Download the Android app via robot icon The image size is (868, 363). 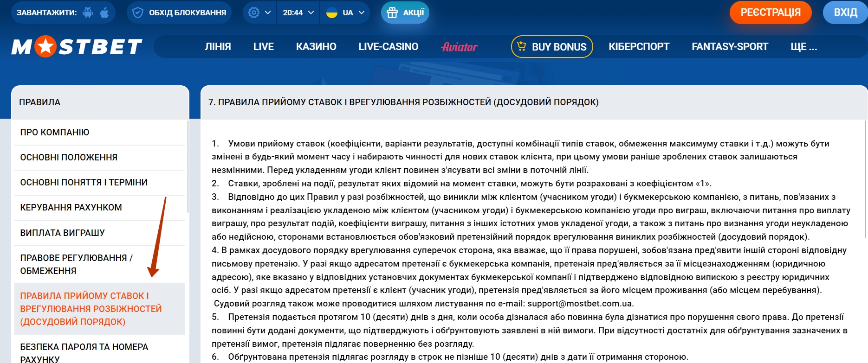pyautogui.click(x=88, y=13)
